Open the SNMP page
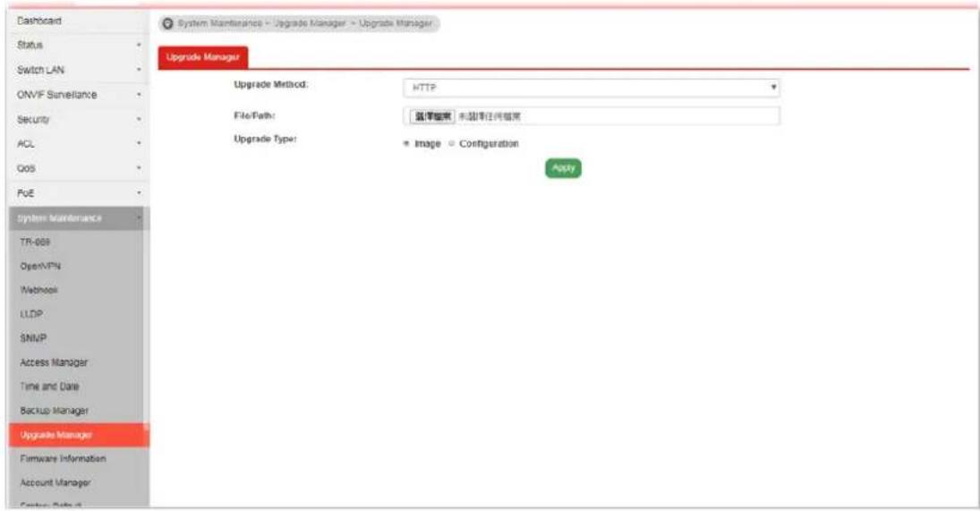Screen dimensions: 980x511 click(x=75, y=338)
